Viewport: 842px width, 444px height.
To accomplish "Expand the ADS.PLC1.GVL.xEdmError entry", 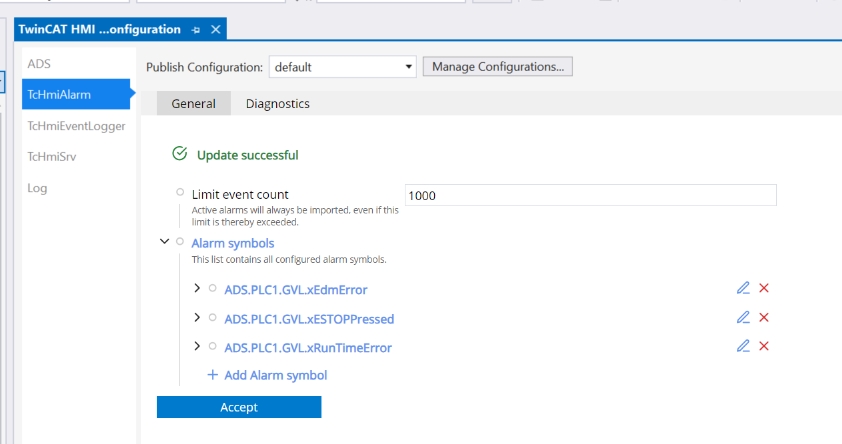I will pyautogui.click(x=197, y=288).
